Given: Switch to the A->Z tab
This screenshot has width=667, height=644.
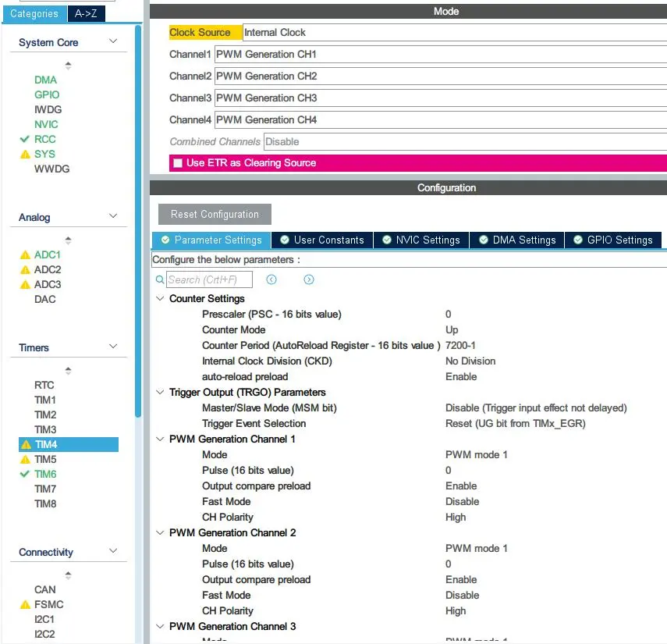Looking at the screenshot, I should [x=86, y=13].
